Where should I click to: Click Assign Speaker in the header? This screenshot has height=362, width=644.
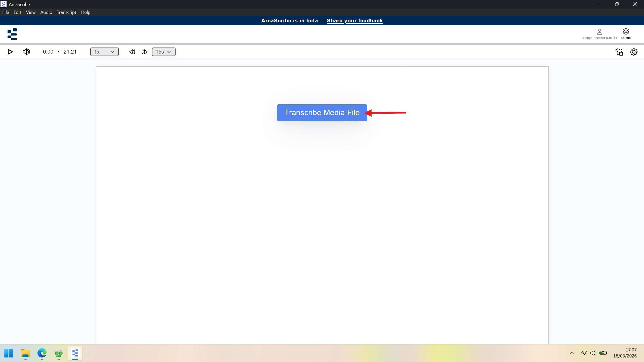(x=599, y=33)
